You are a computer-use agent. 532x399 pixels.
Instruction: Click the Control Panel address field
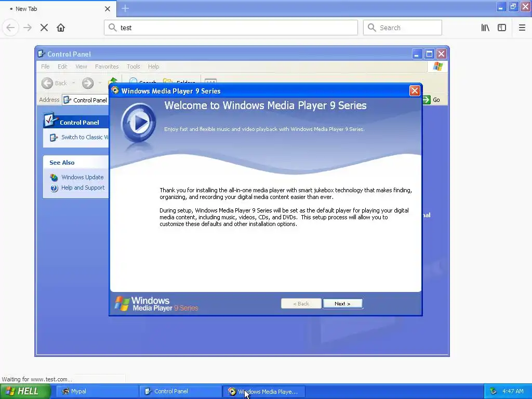[x=86, y=100]
